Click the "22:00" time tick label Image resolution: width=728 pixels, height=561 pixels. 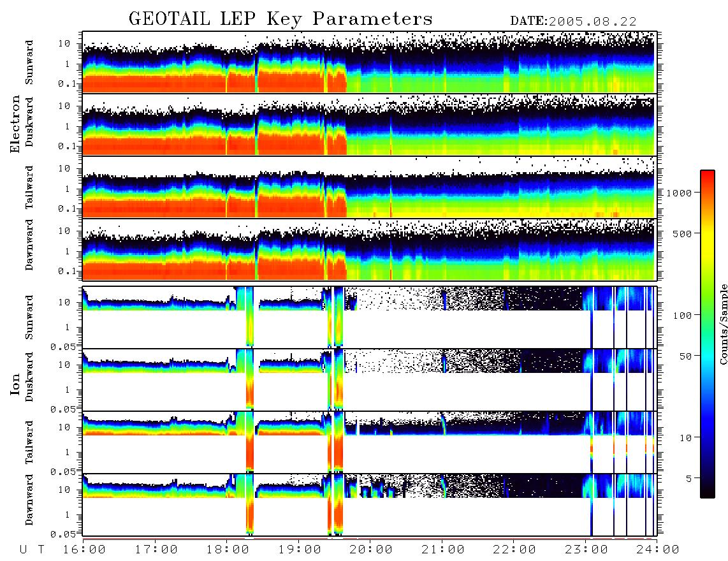(x=514, y=550)
